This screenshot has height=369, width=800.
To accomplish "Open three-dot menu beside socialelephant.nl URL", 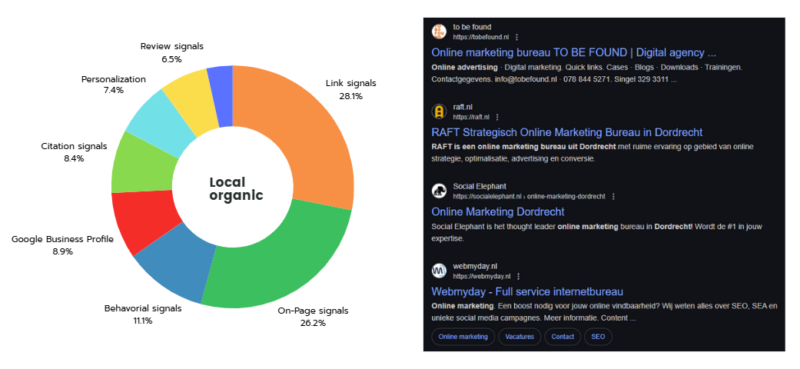I will coord(613,196).
